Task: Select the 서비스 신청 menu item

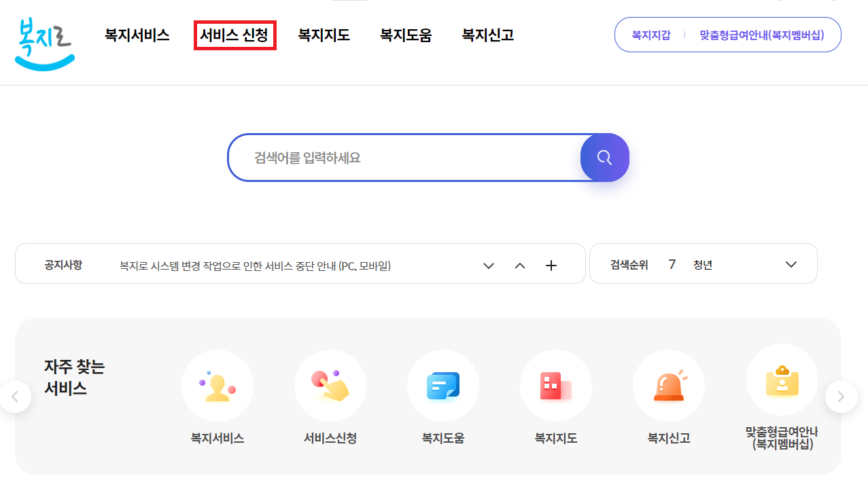Action: click(235, 35)
